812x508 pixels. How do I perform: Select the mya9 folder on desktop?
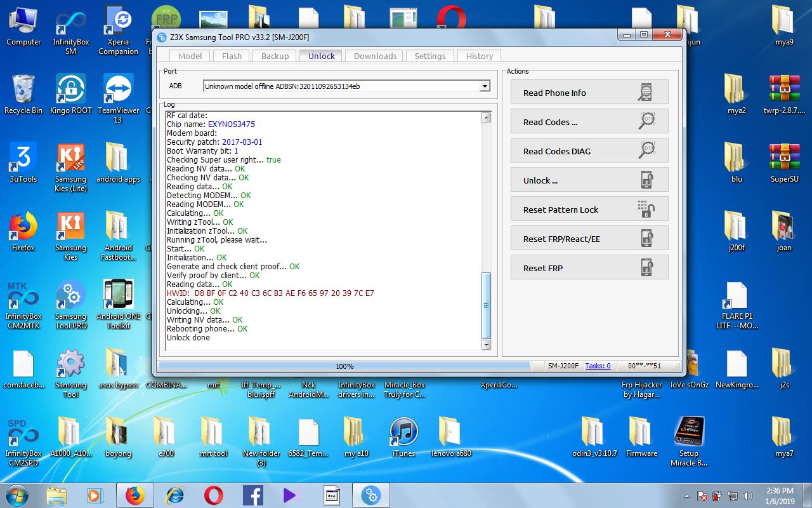coord(785,25)
